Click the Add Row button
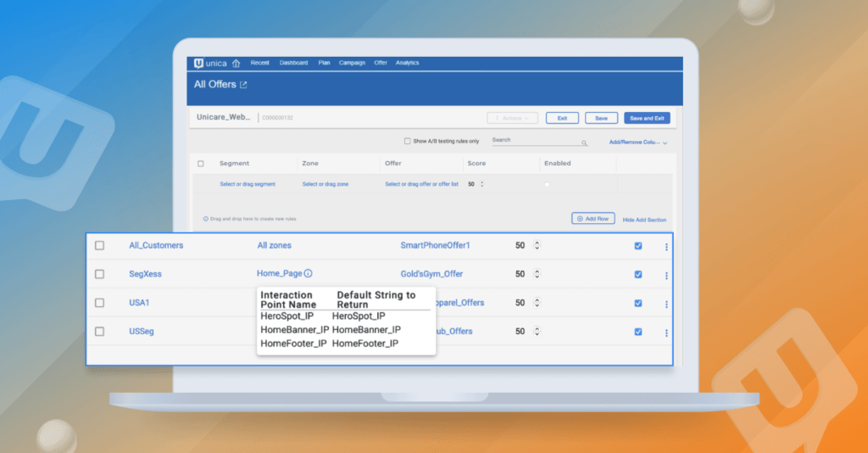This screenshot has width=868, height=453. pyautogui.click(x=593, y=219)
